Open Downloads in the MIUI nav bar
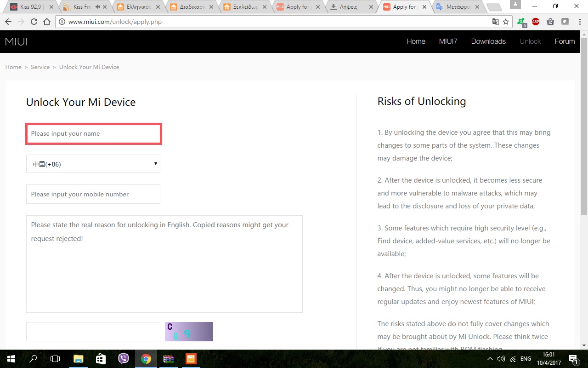Image resolution: width=588 pixels, height=368 pixels. (488, 41)
